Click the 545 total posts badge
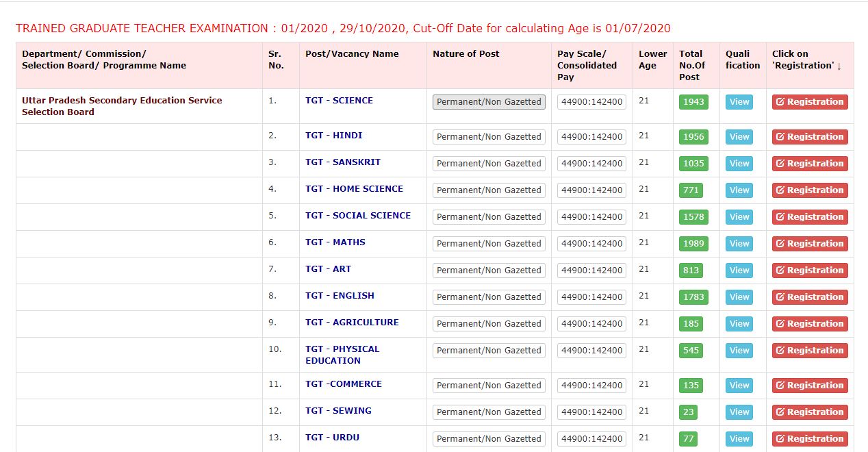The height and width of the screenshot is (452, 868). pyautogui.click(x=691, y=351)
